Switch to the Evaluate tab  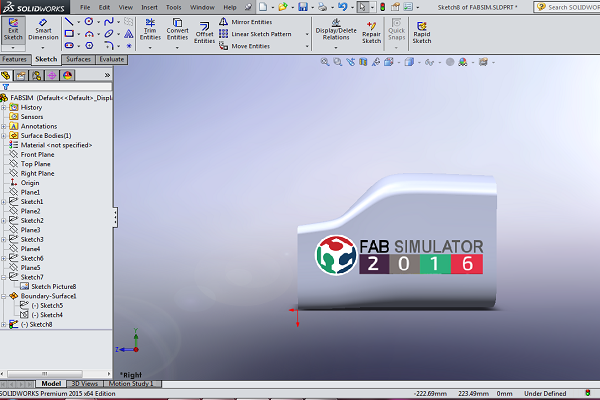[111, 59]
